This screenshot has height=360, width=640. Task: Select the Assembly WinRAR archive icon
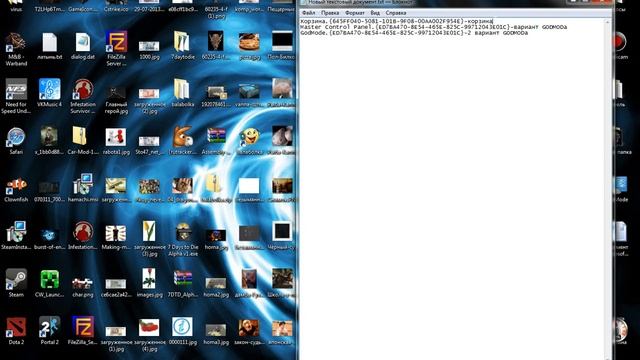(x=216, y=141)
